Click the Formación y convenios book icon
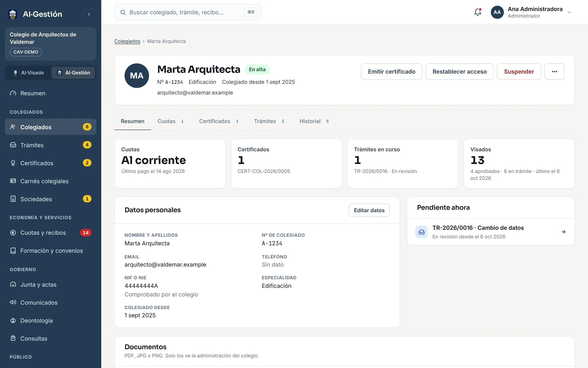Viewport: 588px width, 368px height. coord(13,251)
